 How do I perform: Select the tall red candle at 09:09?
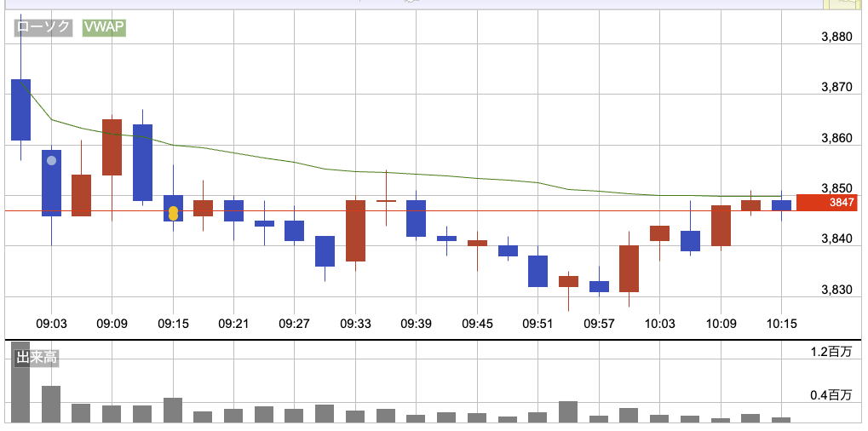click(112, 147)
